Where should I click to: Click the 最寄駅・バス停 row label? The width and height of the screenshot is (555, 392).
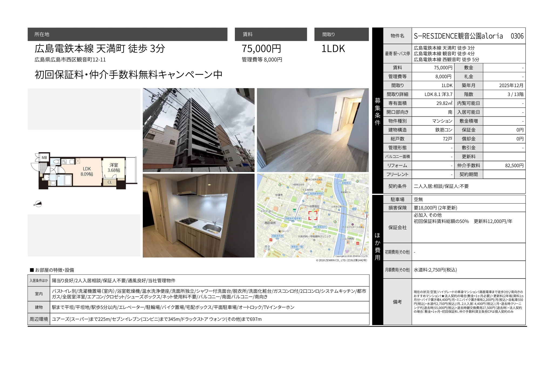[x=397, y=54]
